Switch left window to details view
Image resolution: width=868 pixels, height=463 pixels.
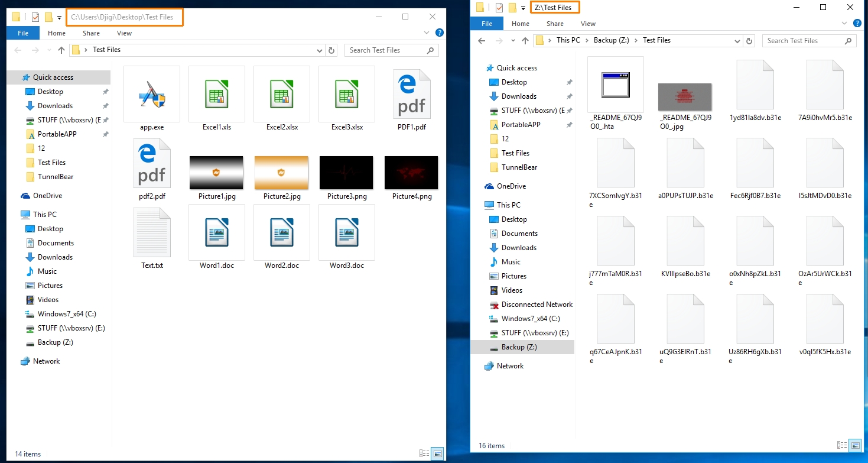coord(424,454)
